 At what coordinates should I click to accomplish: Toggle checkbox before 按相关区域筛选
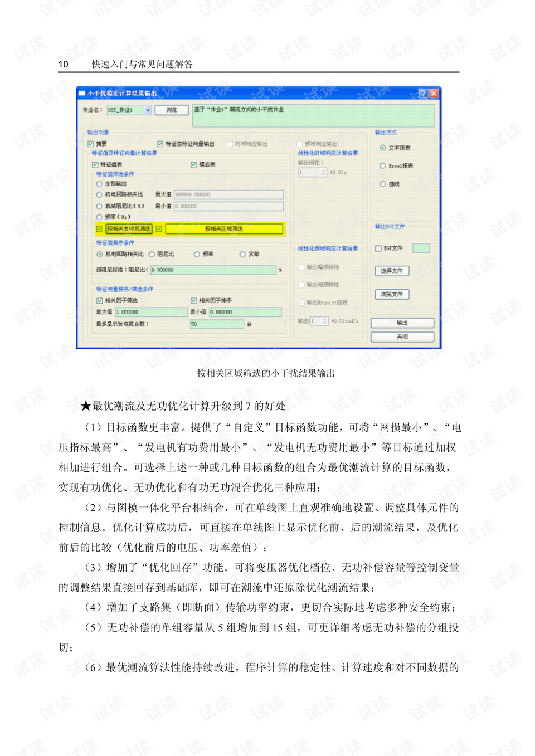coord(159,229)
